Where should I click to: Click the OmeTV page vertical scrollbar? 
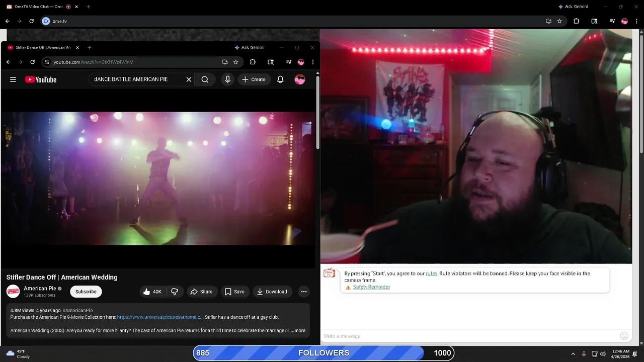tap(641, 93)
